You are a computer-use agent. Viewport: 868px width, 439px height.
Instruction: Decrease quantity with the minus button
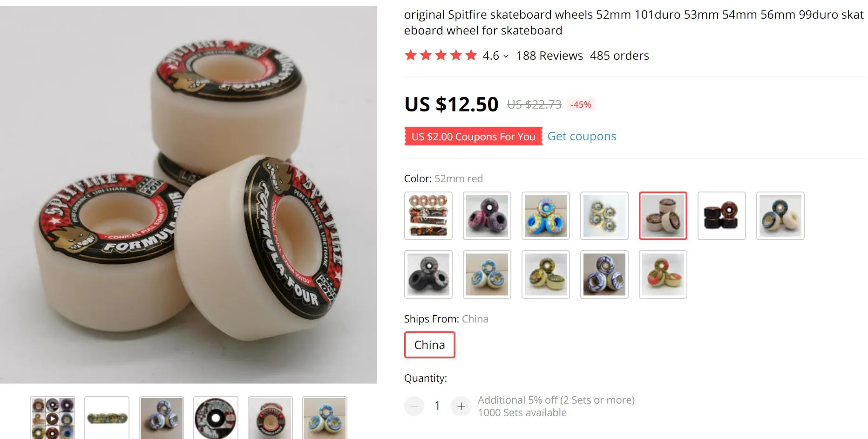click(x=414, y=406)
